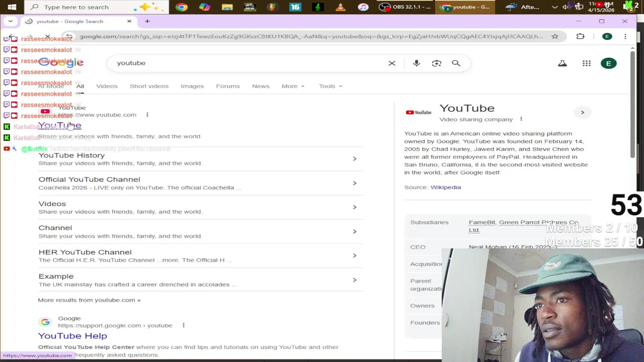
Task: Open HER YouTube Channel link
Action: (x=85, y=252)
